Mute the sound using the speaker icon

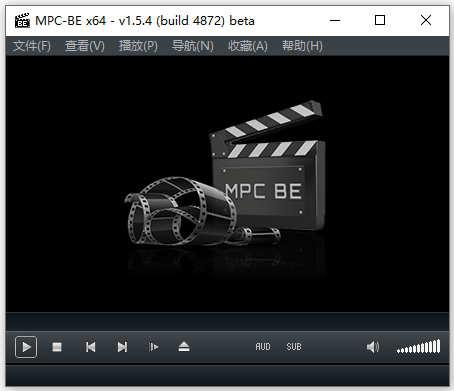tap(373, 347)
